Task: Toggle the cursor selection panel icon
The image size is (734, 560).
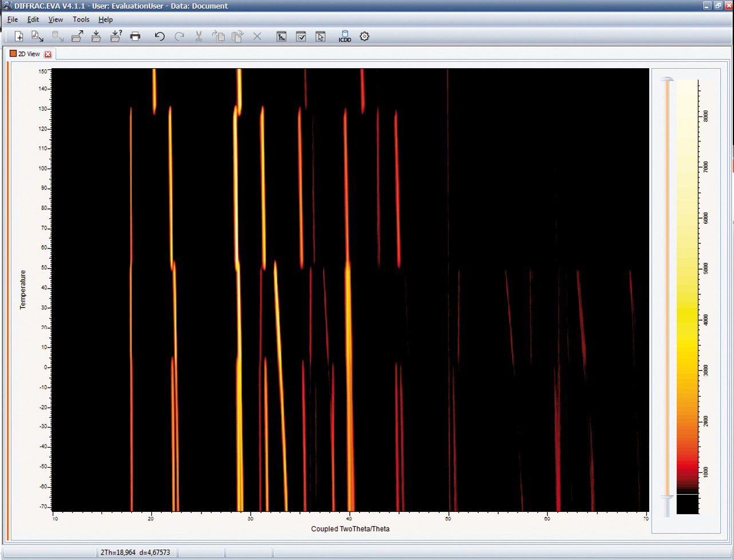Action: click(320, 37)
